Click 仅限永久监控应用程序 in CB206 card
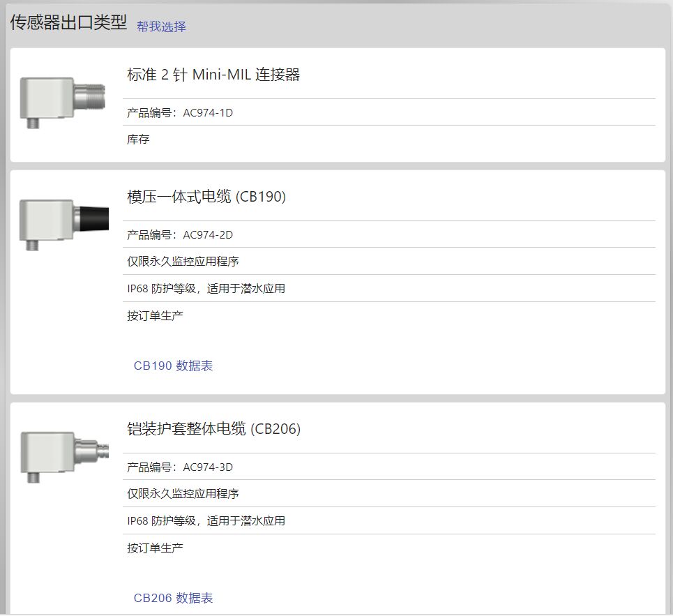Image resolution: width=673 pixels, height=616 pixels. (x=183, y=494)
